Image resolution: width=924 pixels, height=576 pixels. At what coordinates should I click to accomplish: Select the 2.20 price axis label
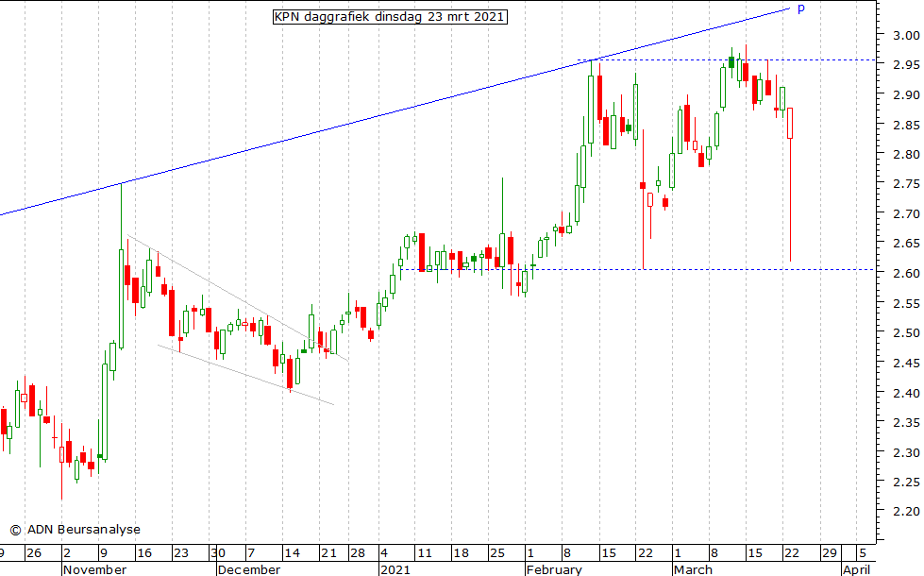coord(906,512)
